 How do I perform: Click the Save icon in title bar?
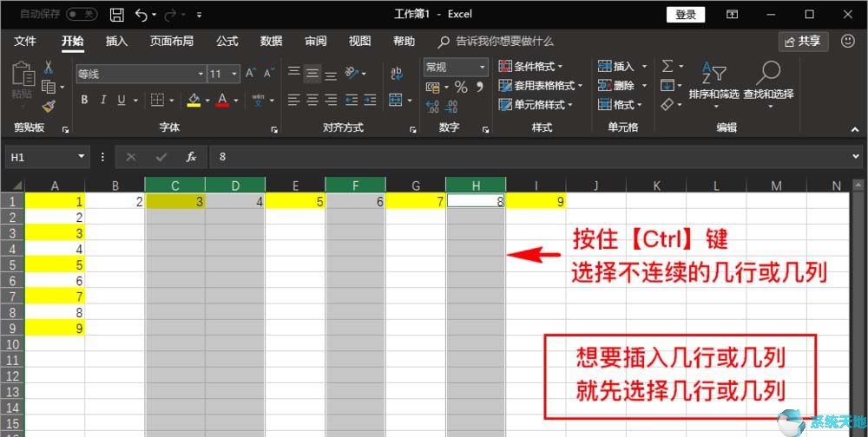click(117, 15)
